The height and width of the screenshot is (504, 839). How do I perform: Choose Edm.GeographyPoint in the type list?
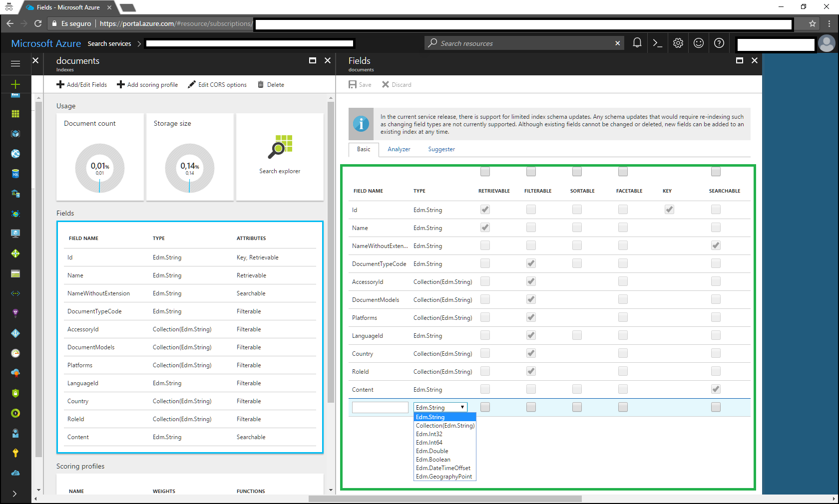443,477
